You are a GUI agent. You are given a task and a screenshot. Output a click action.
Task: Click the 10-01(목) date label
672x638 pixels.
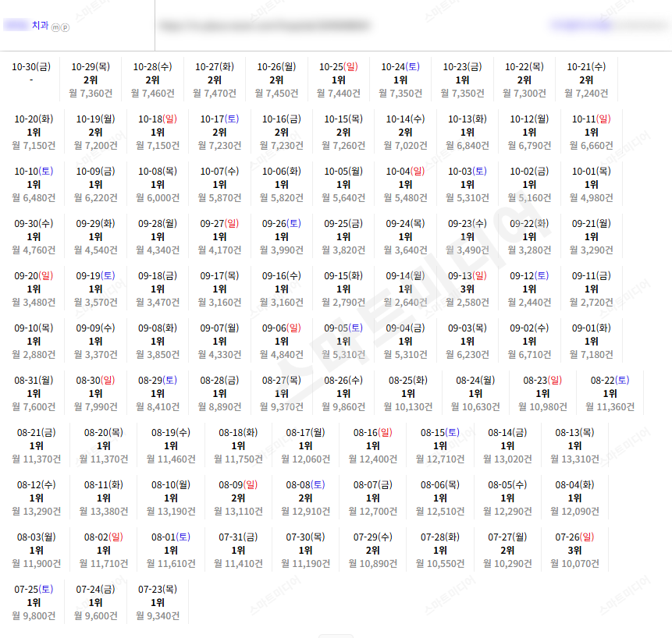pyautogui.click(x=592, y=172)
